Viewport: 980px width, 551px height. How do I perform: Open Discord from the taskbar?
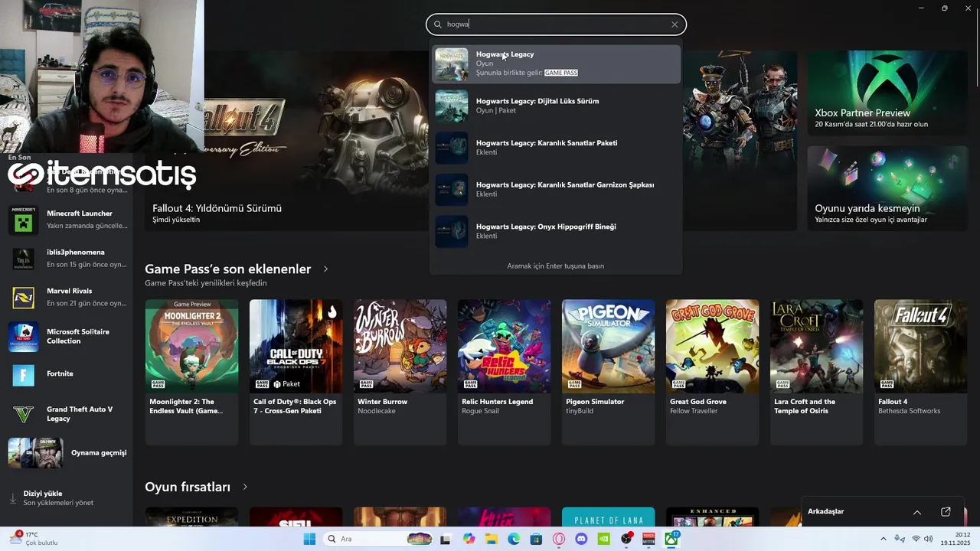tap(581, 539)
